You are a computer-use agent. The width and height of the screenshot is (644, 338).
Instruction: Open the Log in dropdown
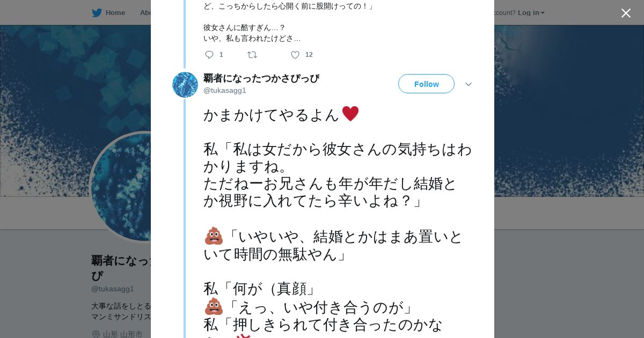(531, 13)
